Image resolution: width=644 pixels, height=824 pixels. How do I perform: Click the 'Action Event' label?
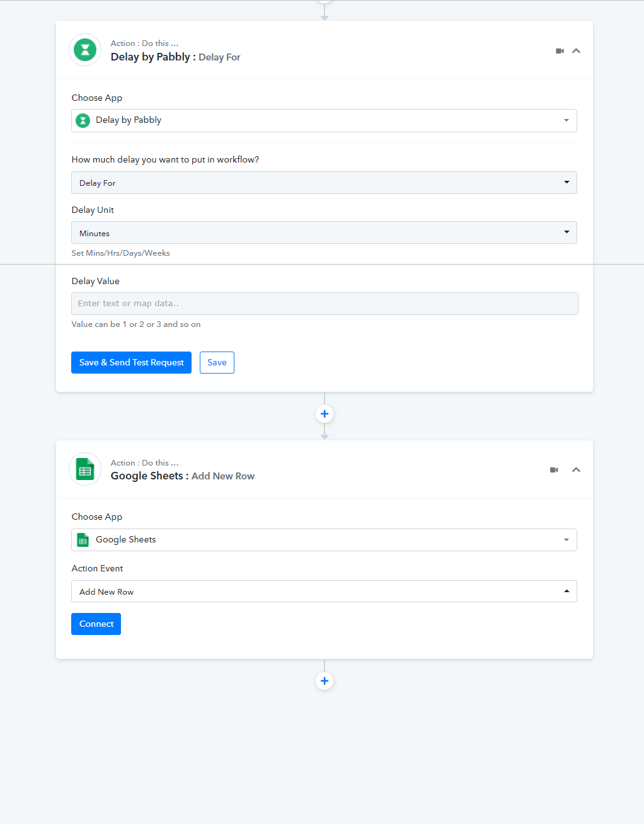(x=97, y=568)
